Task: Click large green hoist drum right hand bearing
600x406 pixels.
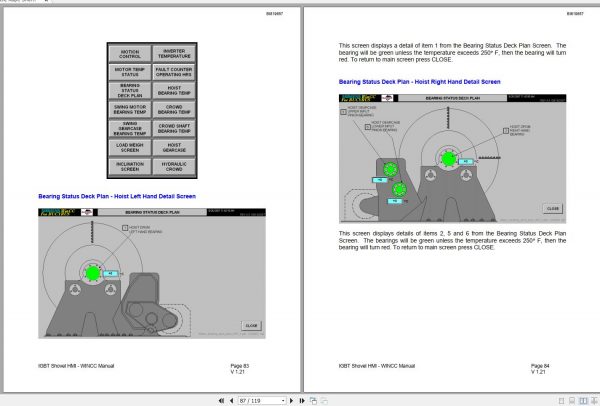Action: [x=448, y=159]
